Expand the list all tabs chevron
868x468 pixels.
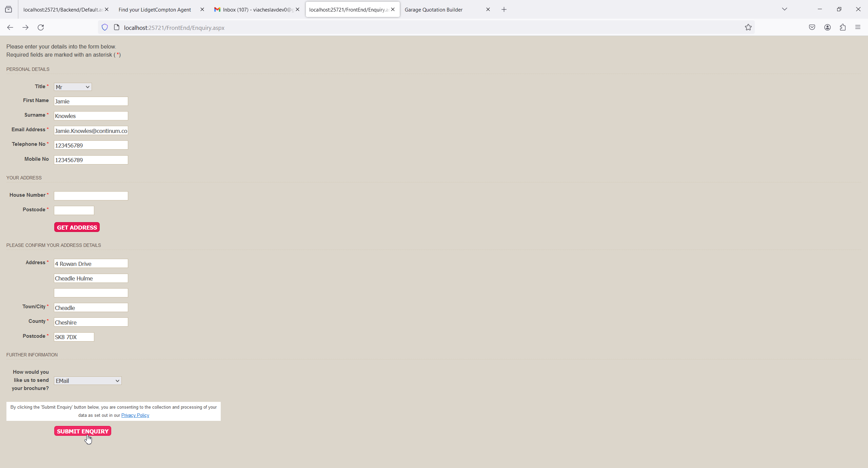[x=784, y=9]
